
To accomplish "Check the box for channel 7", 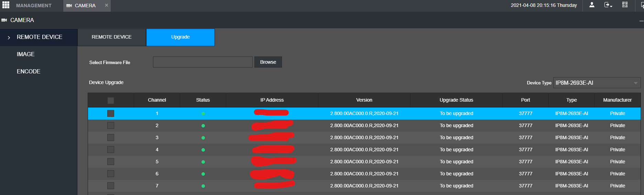I will [111, 186].
